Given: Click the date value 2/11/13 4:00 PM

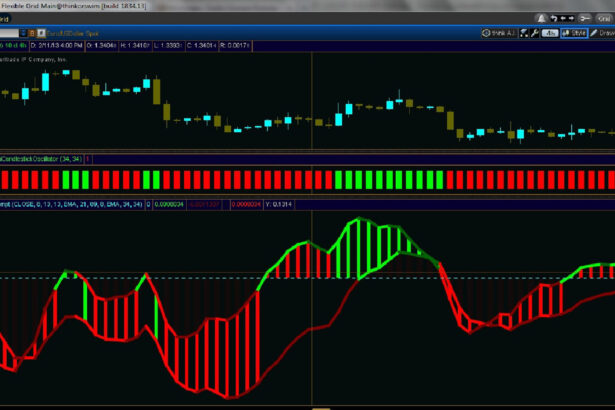Looking at the screenshot, I should pyautogui.click(x=57, y=46).
